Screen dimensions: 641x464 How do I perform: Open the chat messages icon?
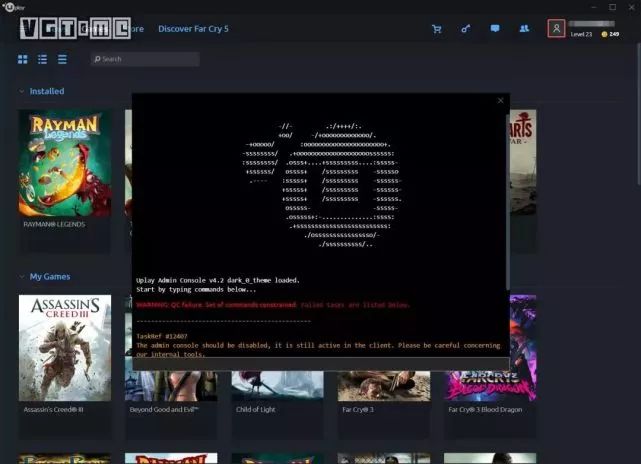(495, 28)
